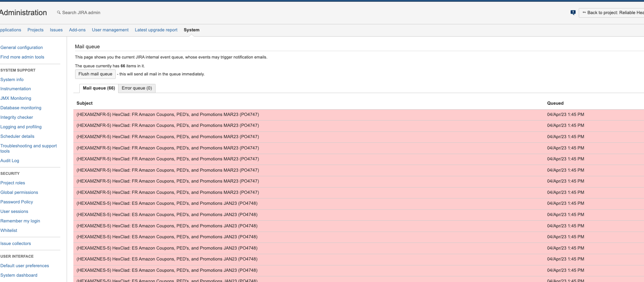Image resolution: width=644 pixels, height=282 pixels.
Task: Open JMX Monitoring page
Action: pos(16,98)
